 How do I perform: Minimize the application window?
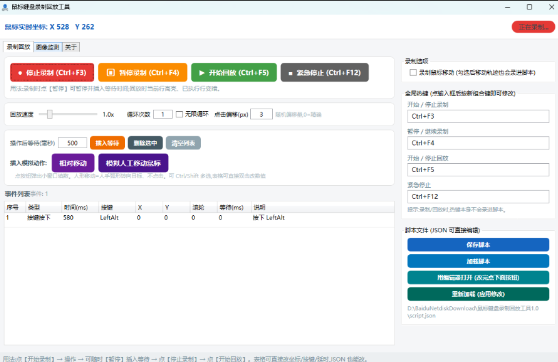pyautogui.click(x=507, y=7)
